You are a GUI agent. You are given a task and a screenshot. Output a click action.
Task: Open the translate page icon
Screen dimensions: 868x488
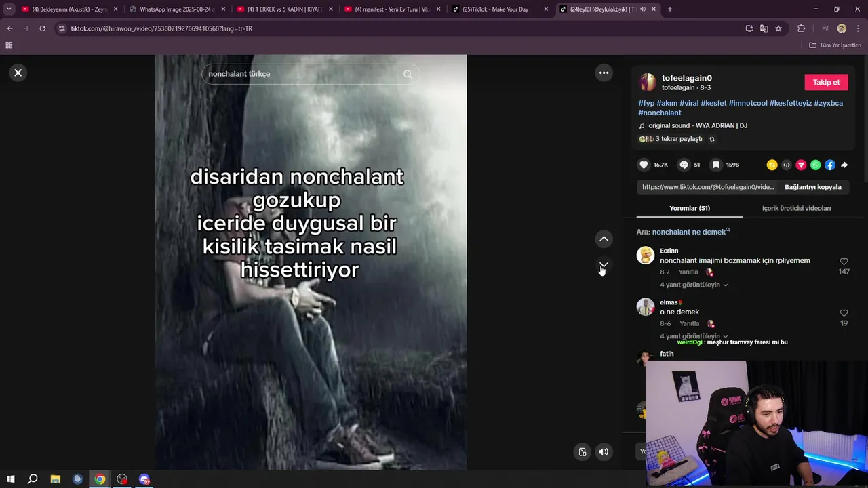764,28
